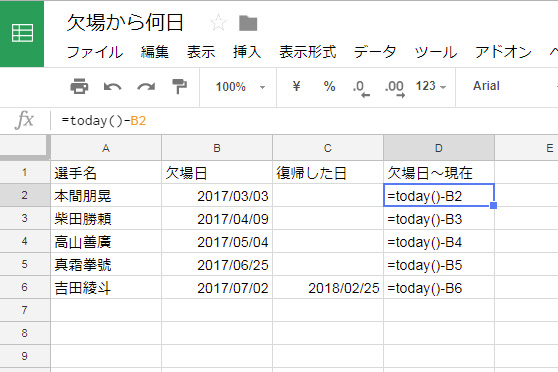Click the print icon

click(79, 87)
